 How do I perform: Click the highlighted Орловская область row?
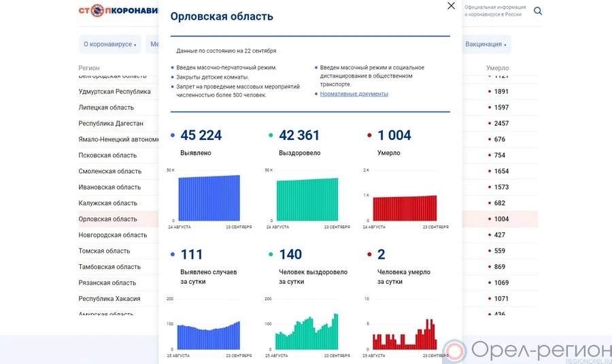(107, 219)
